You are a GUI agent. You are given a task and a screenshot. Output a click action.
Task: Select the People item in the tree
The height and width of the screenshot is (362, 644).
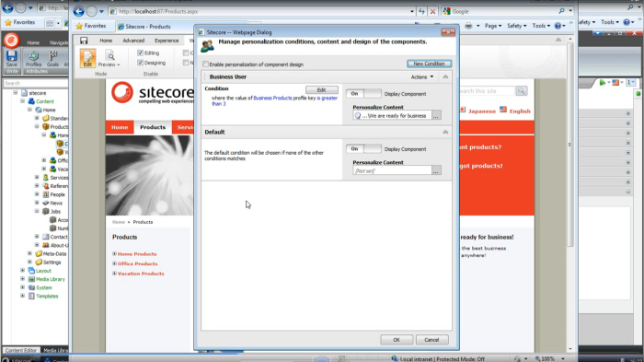(x=57, y=194)
